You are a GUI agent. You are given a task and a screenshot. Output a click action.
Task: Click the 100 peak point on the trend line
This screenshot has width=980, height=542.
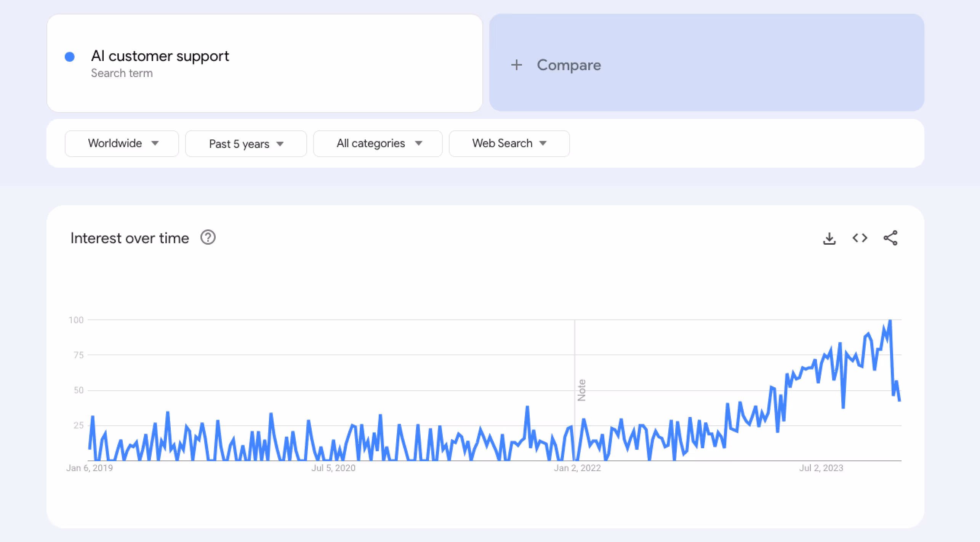[890, 320]
